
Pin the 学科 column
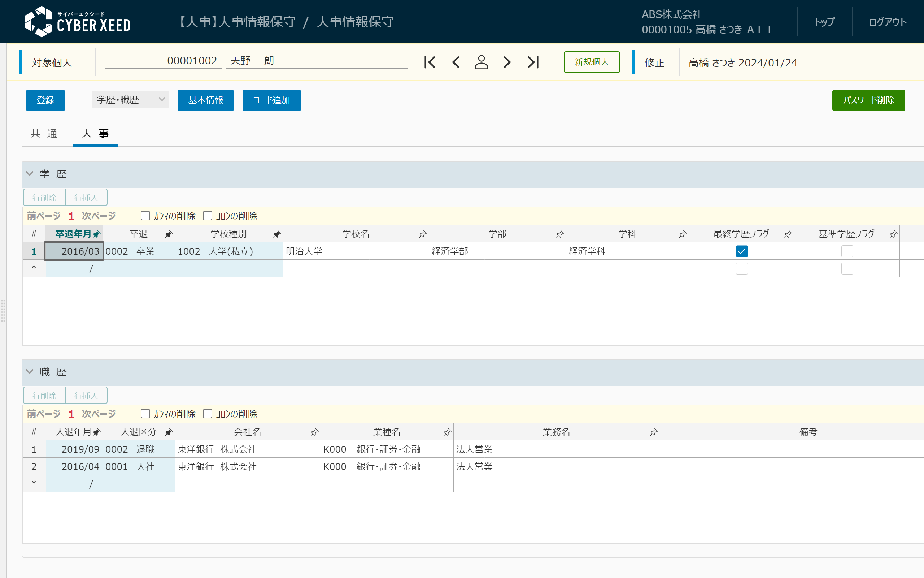click(683, 234)
